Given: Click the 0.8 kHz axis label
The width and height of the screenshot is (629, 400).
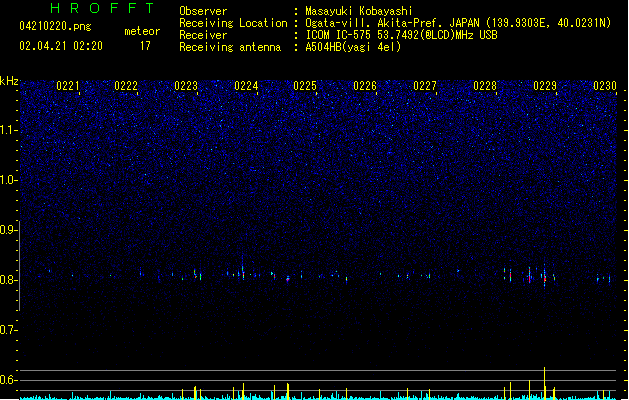Looking at the screenshot, I should tap(8, 280).
